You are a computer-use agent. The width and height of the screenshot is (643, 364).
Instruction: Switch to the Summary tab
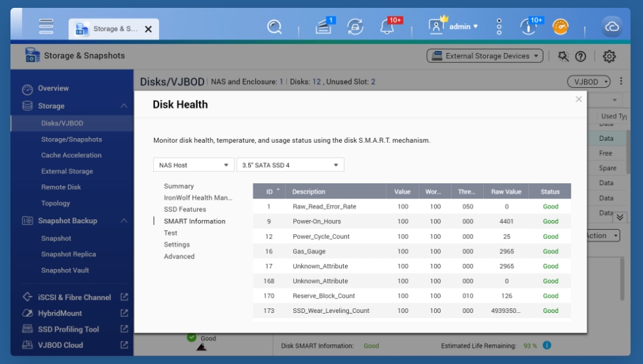(x=179, y=187)
